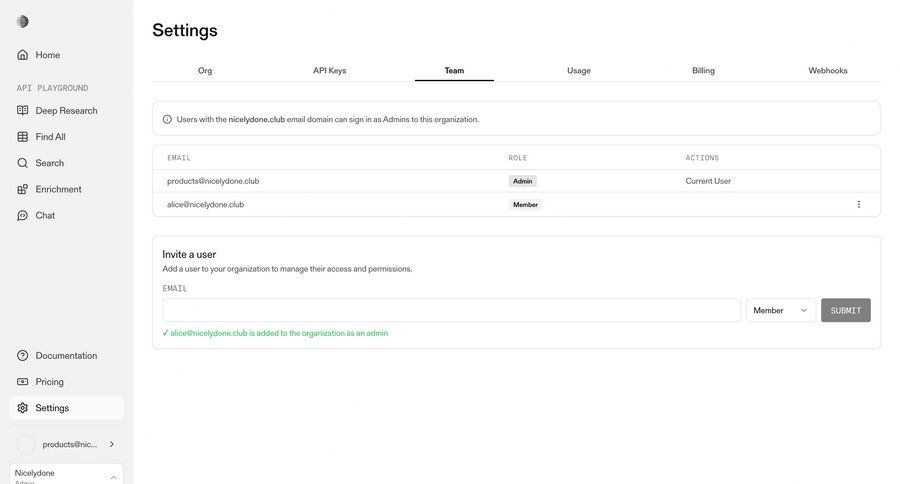This screenshot has height=484, width=900.
Task: Switch to the Usage tab
Action: point(578,71)
